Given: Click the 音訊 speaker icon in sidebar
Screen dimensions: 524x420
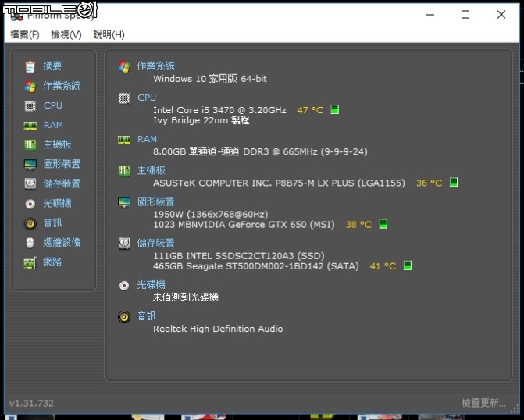Looking at the screenshot, I should [30, 223].
